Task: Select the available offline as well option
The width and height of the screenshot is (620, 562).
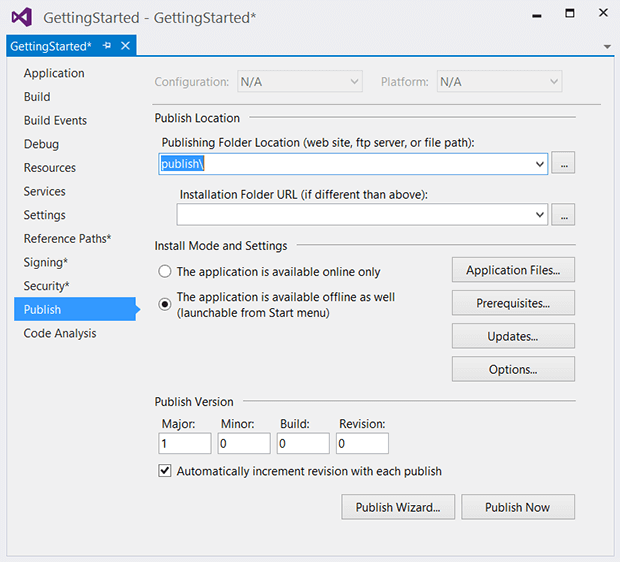Action: 165,304
